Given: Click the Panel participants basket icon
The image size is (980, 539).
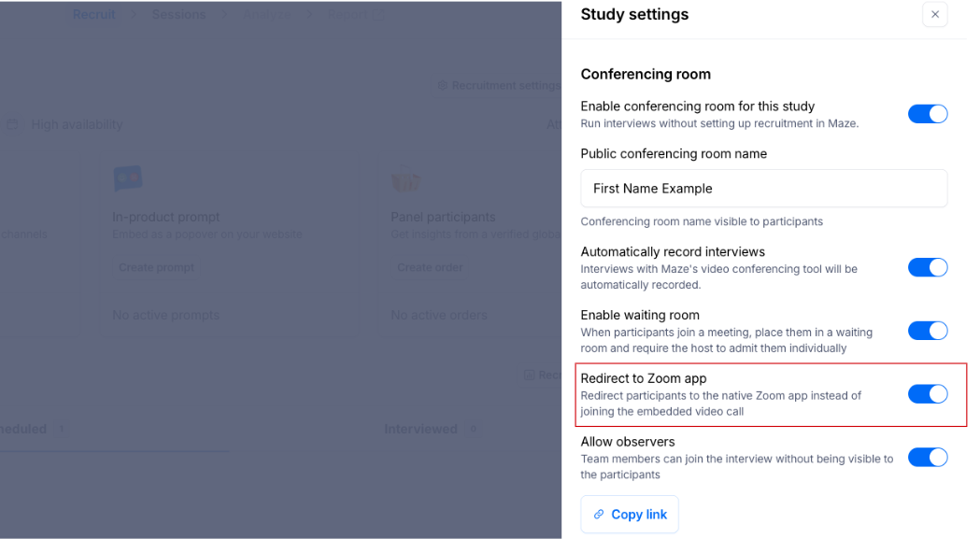Looking at the screenshot, I should 406,179.
